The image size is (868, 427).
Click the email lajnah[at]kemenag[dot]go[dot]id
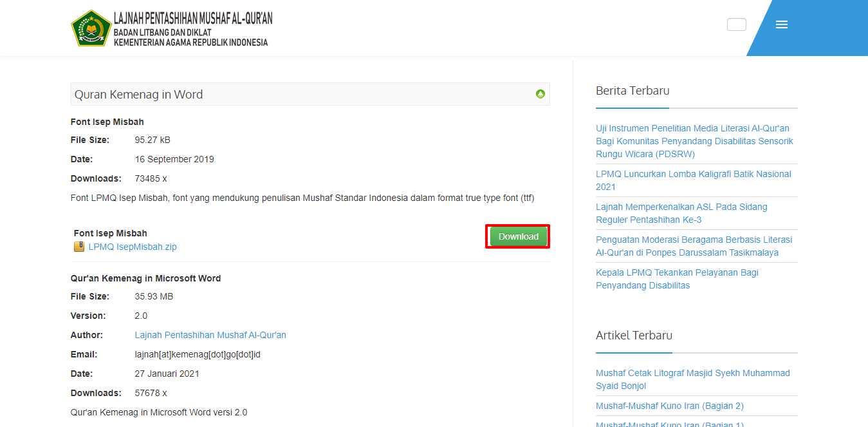(x=198, y=354)
